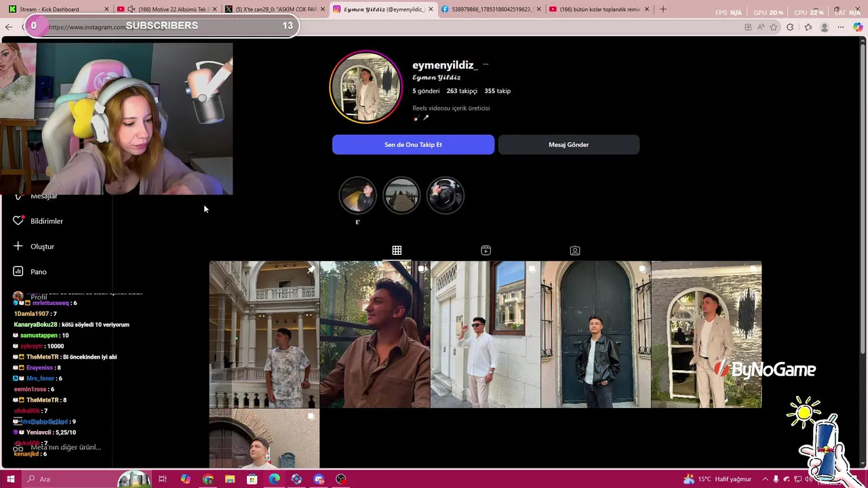Click the Mesaj Gönder button
The image size is (868, 488).
coord(568,144)
